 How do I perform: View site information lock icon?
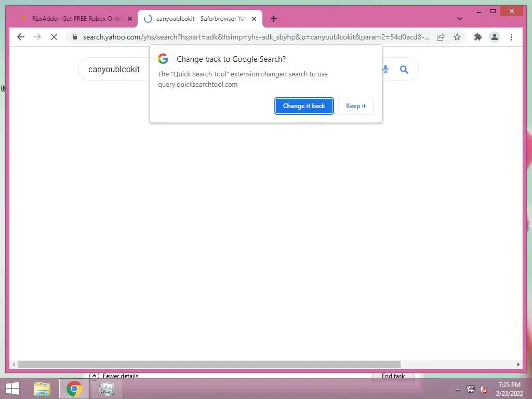(75, 37)
